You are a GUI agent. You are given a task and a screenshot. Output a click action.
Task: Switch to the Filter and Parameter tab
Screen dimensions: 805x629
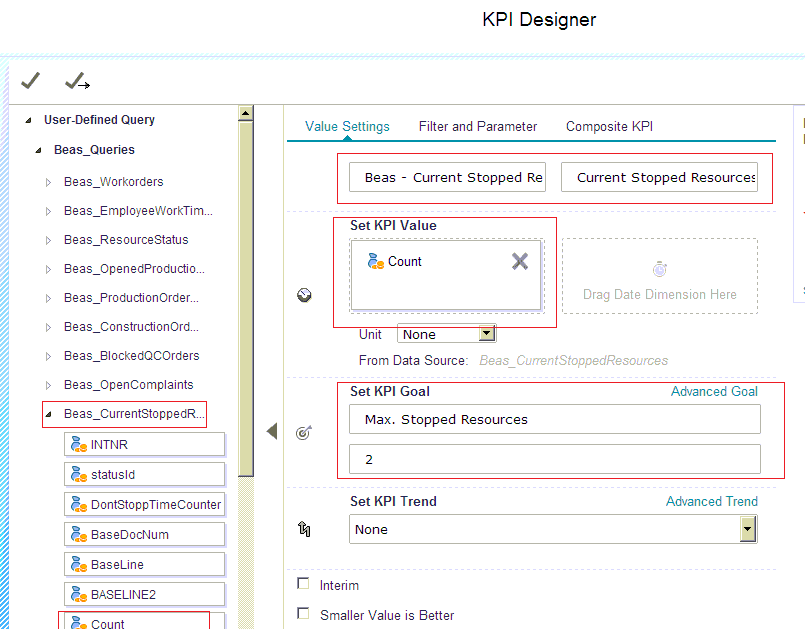pyautogui.click(x=478, y=127)
